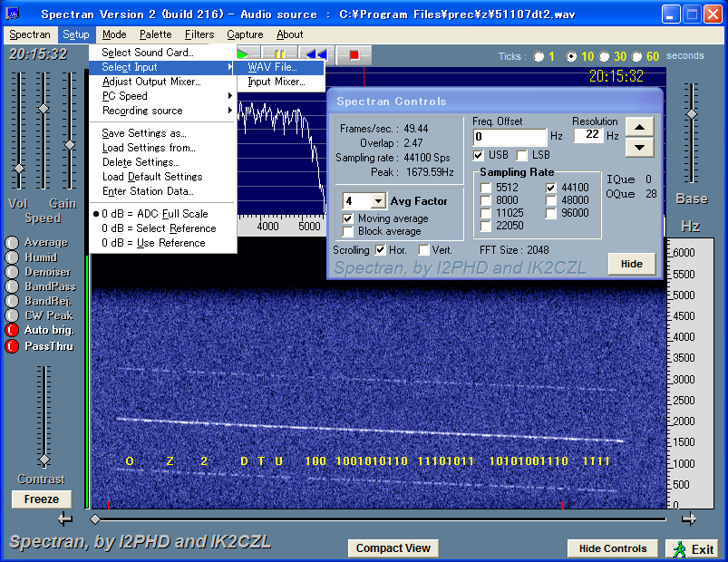Check the 5512 sampling rate

[486, 188]
